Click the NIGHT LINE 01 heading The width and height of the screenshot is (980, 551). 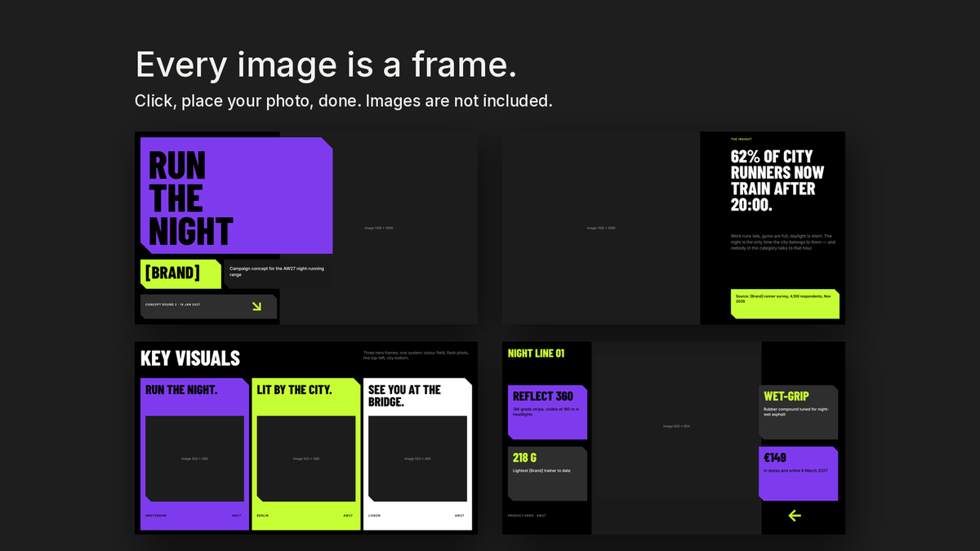[536, 353]
